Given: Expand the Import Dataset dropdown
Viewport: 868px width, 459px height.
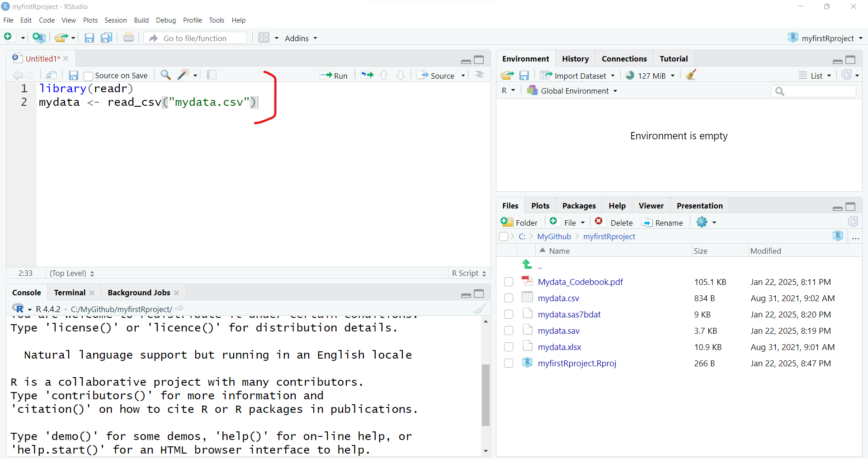Looking at the screenshot, I should tap(577, 76).
